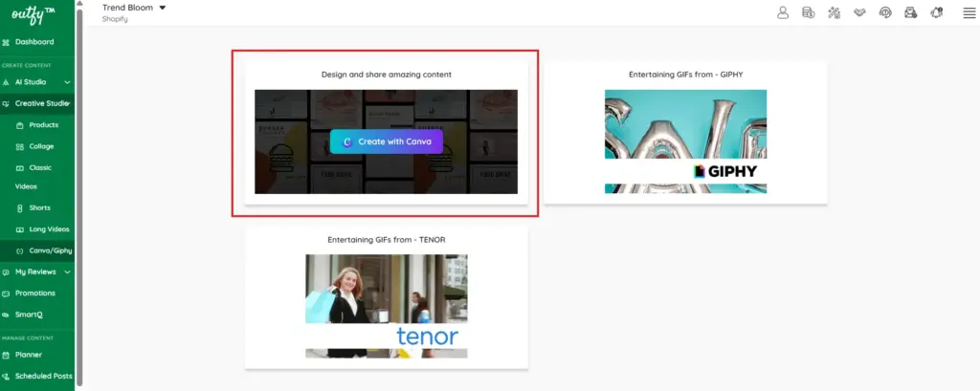
Task: Click the magic wand AI icon
Action: pyautogui.click(x=834, y=12)
